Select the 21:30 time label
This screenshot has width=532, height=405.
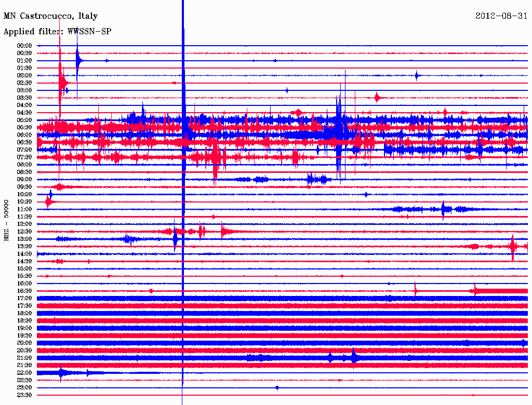pos(24,366)
